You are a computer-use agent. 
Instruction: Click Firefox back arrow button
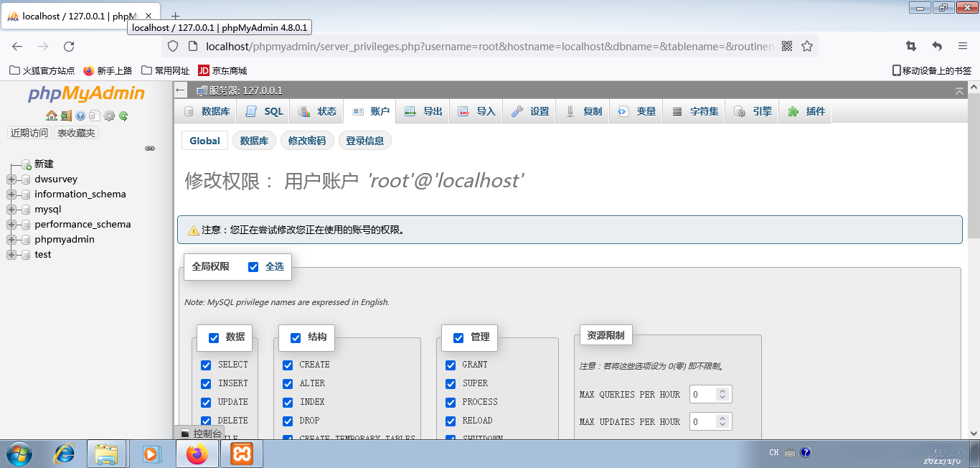tap(17, 46)
